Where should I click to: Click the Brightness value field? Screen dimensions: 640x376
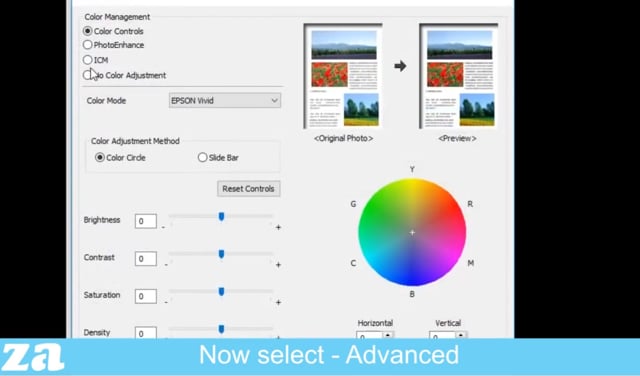(x=146, y=221)
